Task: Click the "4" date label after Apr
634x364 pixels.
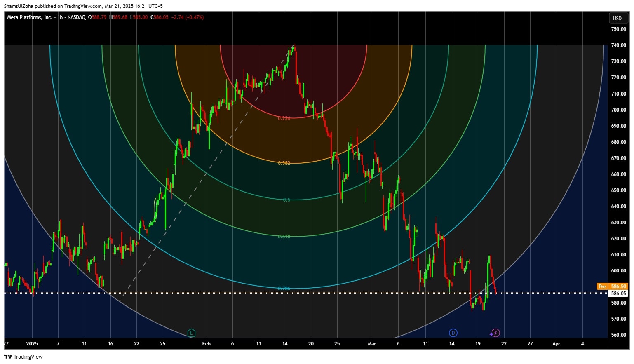Action: 582,344
